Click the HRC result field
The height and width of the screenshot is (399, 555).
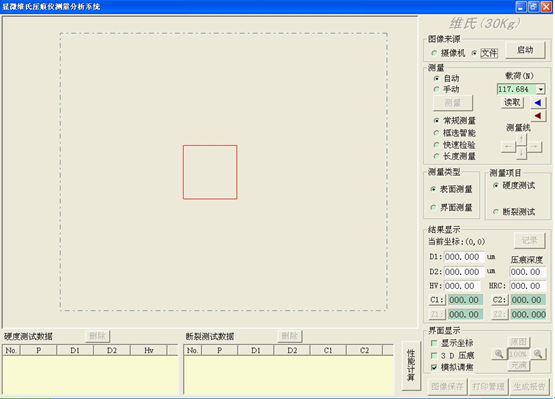(527, 286)
